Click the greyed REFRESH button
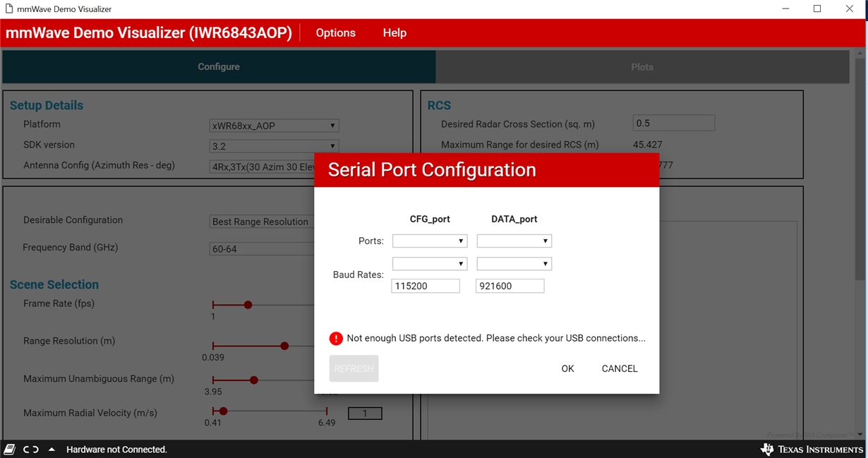The height and width of the screenshot is (458, 868). 354,368
